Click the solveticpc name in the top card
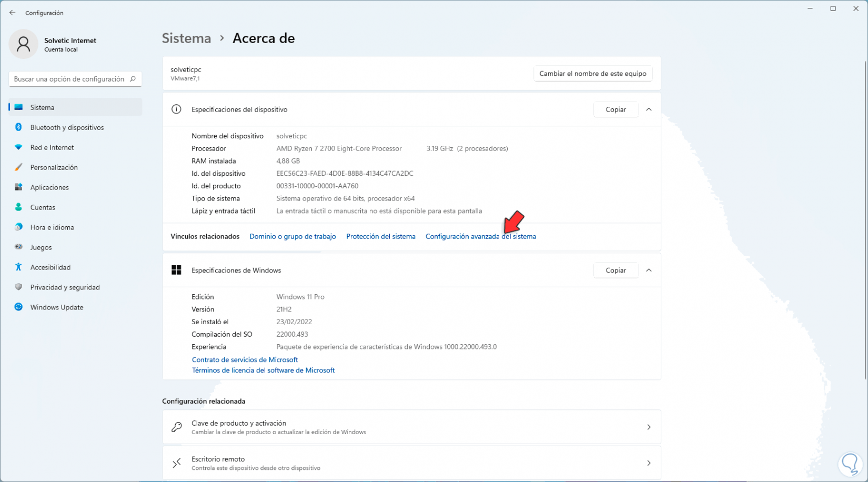 [186, 69]
